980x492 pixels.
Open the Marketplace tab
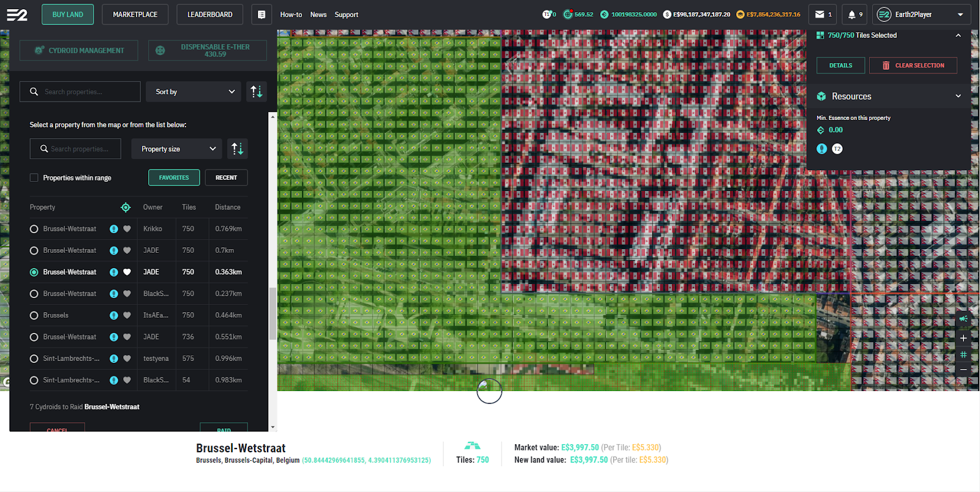[135, 15]
